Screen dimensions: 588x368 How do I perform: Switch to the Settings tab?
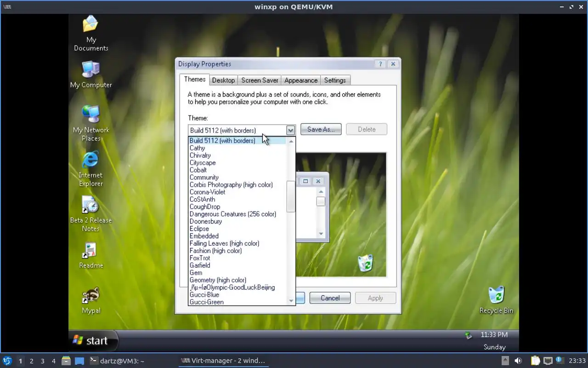click(335, 80)
